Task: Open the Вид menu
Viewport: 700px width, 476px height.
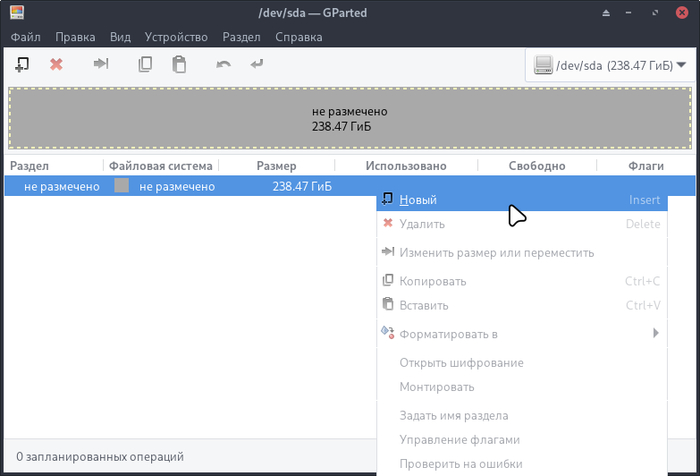Action: tap(120, 37)
